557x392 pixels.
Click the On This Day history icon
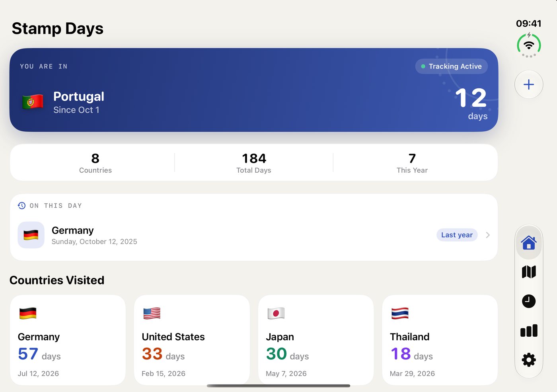(x=21, y=206)
